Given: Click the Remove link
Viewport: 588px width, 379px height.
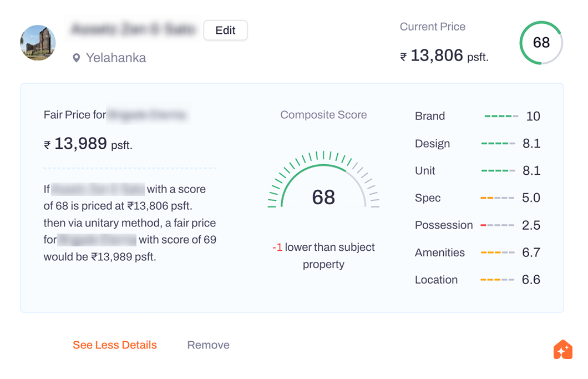Looking at the screenshot, I should (x=208, y=345).
